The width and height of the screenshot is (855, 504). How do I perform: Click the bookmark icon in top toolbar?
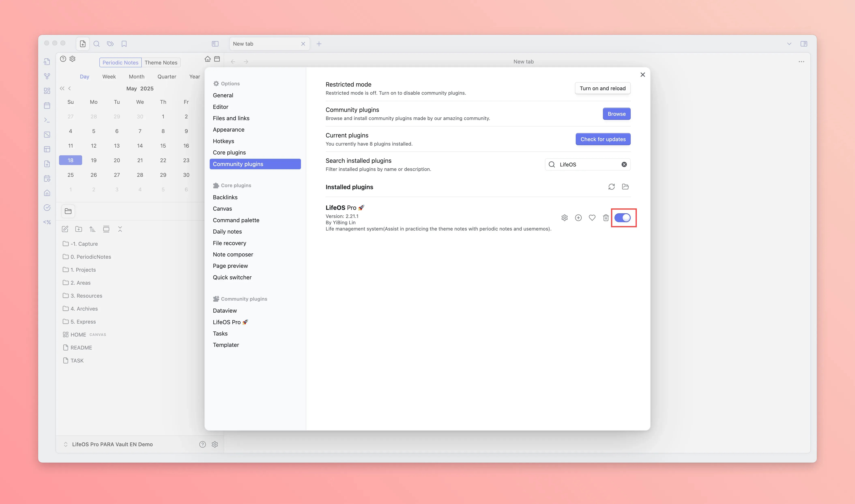[x=124, y=44]
